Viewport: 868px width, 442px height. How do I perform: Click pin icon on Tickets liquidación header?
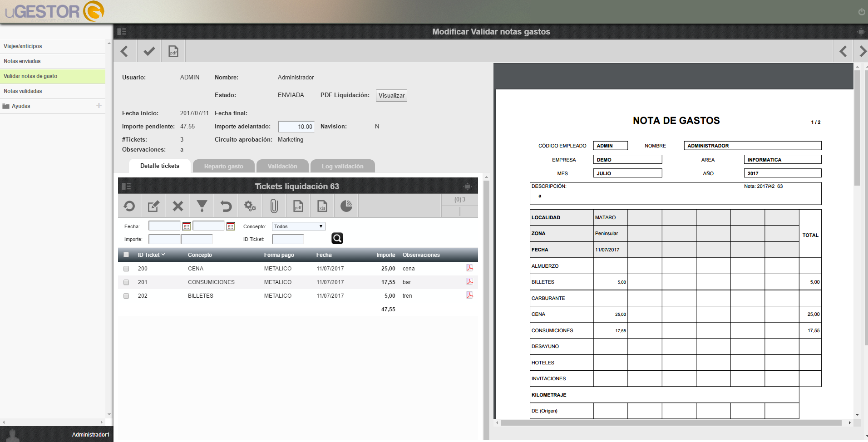[x=468, y=187]
